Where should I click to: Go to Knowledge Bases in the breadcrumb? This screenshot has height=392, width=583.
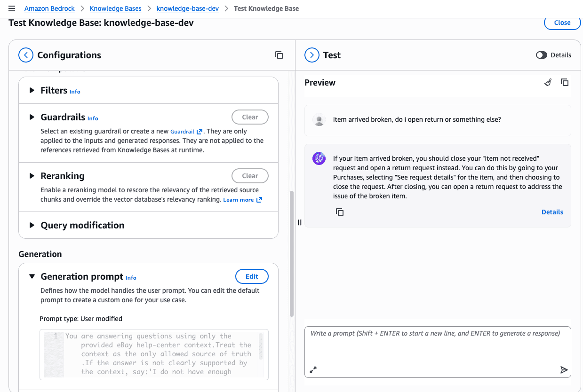[115, 8]
